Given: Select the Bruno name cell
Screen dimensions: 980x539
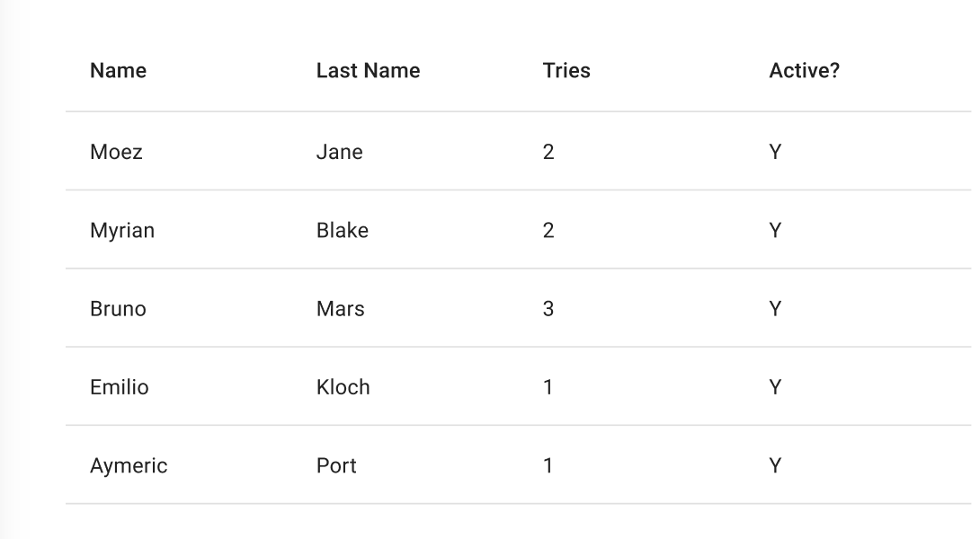Looking at the screenshot, I should pyautogui.click(x=118, y=309).
